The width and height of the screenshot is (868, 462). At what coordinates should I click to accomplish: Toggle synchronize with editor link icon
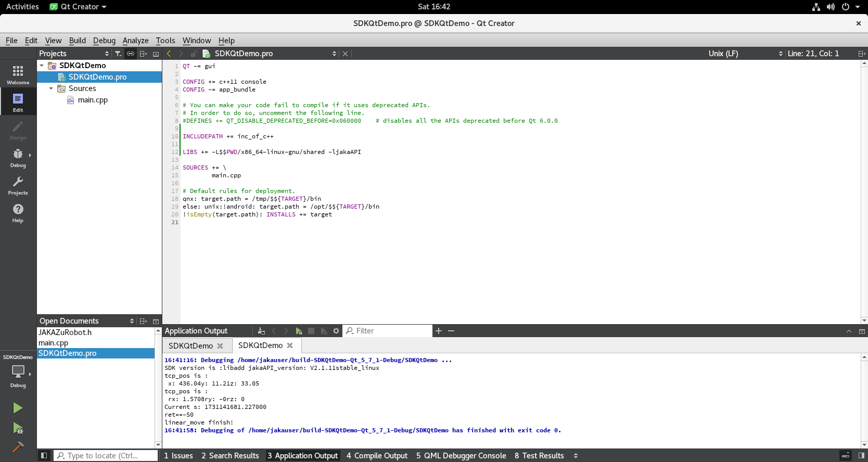[x=131, y=54]
